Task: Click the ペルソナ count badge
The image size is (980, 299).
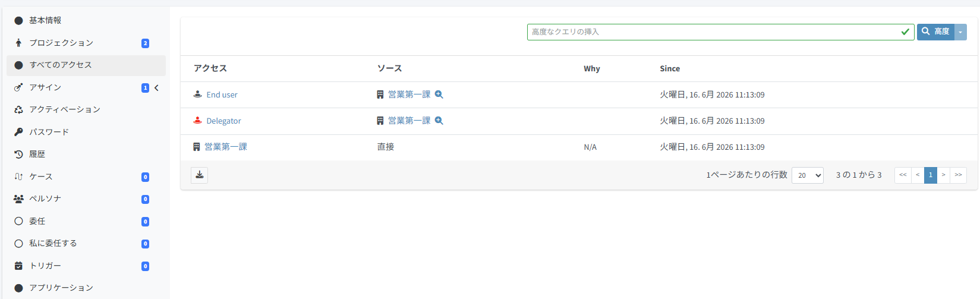Action: [x=145, y=199]
